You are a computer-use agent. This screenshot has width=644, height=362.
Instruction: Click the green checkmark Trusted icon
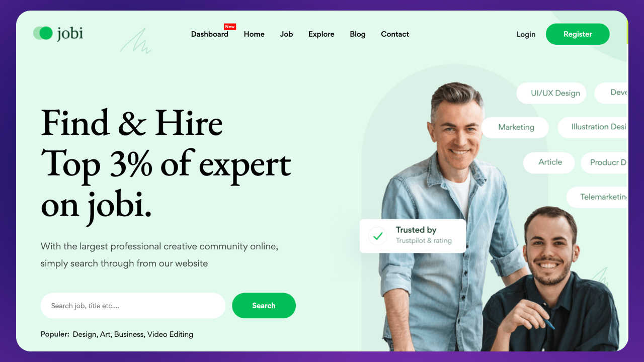coord(377,235)
